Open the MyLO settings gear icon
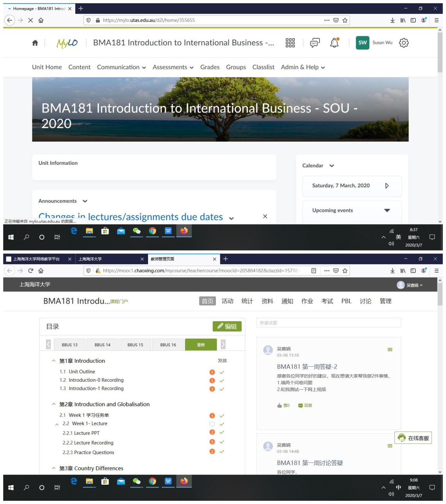Image resolution: width=446 pixels, height=504 pixels. 403,43
